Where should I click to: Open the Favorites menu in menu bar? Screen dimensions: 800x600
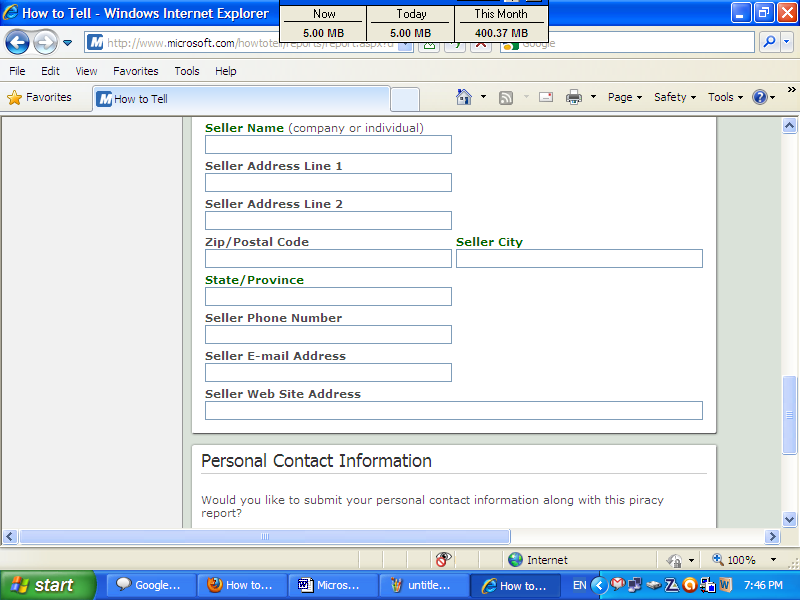coord(136,71)
